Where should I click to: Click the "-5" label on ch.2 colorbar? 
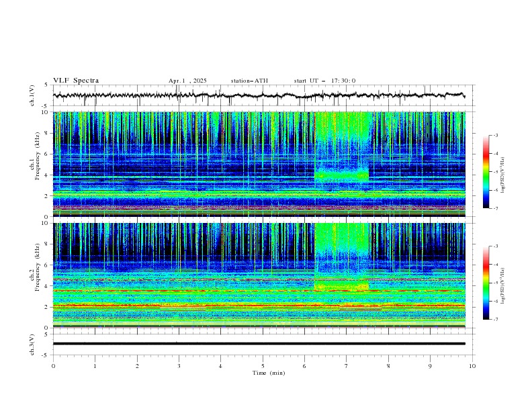click(496, 283)
